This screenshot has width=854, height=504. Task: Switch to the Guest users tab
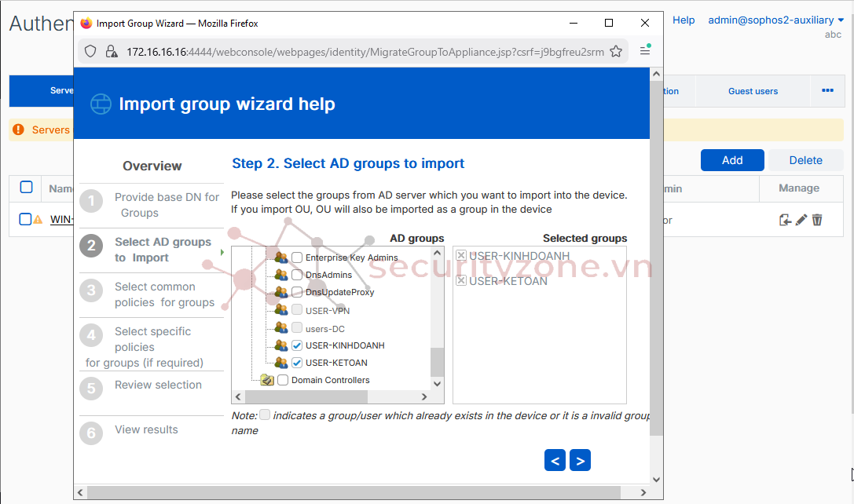[753, 91]
